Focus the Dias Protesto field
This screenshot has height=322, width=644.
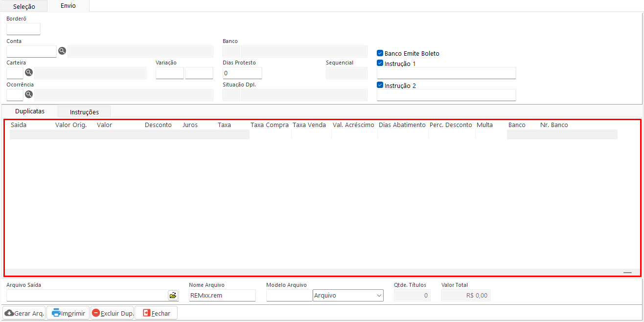tap(242, 73)
